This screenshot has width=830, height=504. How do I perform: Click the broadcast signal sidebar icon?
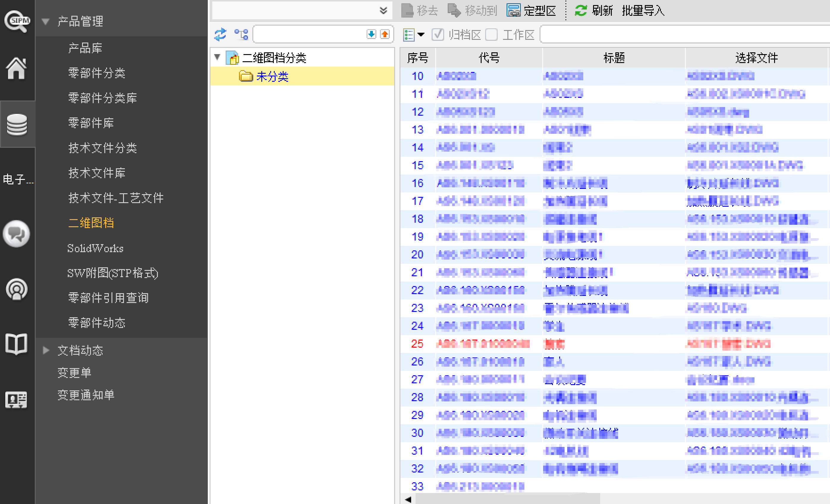pyautogui.click(x=17, y=289)
